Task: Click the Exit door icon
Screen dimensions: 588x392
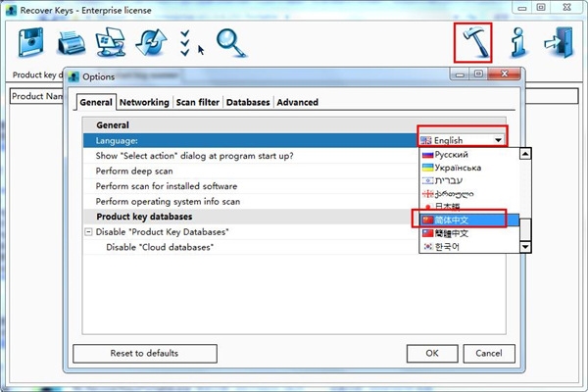Action: coord(560,42)
